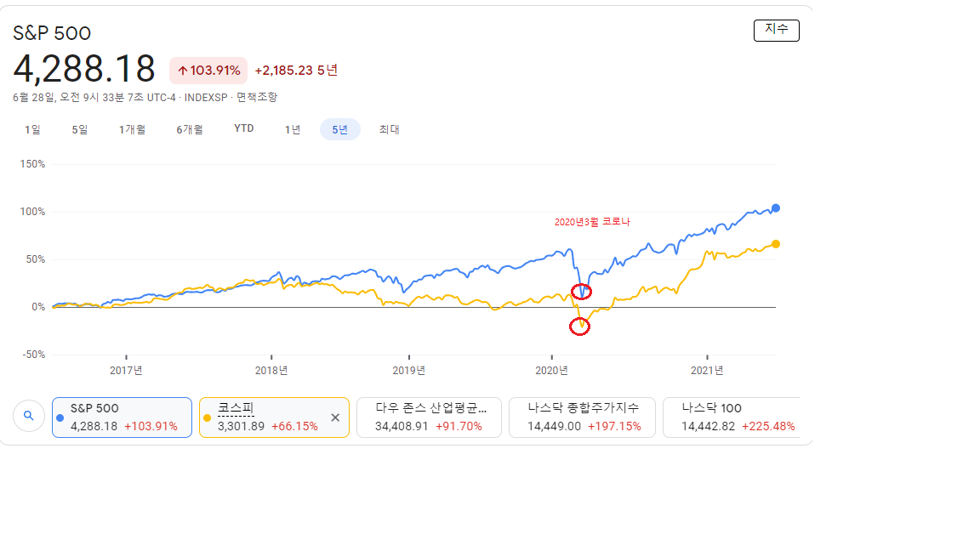The width and height of the screenshot is (980, 551).
Task: Switch to the 1개월 range tab
Action: tap(132, 129)
